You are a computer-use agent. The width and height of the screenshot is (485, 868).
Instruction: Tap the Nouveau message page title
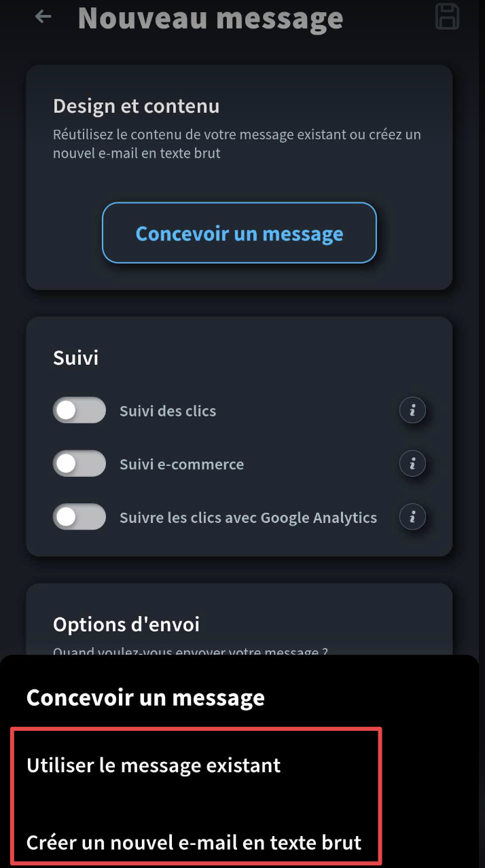point(211,18)
